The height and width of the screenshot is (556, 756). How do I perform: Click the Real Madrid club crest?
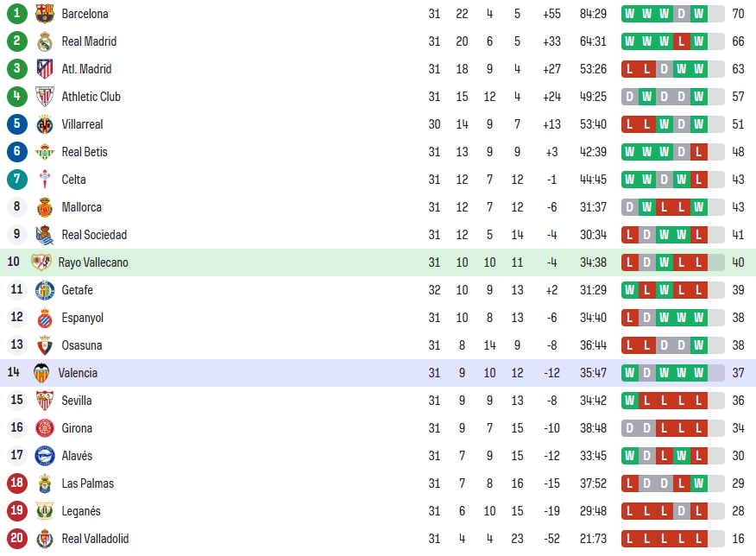coord(45,41)
